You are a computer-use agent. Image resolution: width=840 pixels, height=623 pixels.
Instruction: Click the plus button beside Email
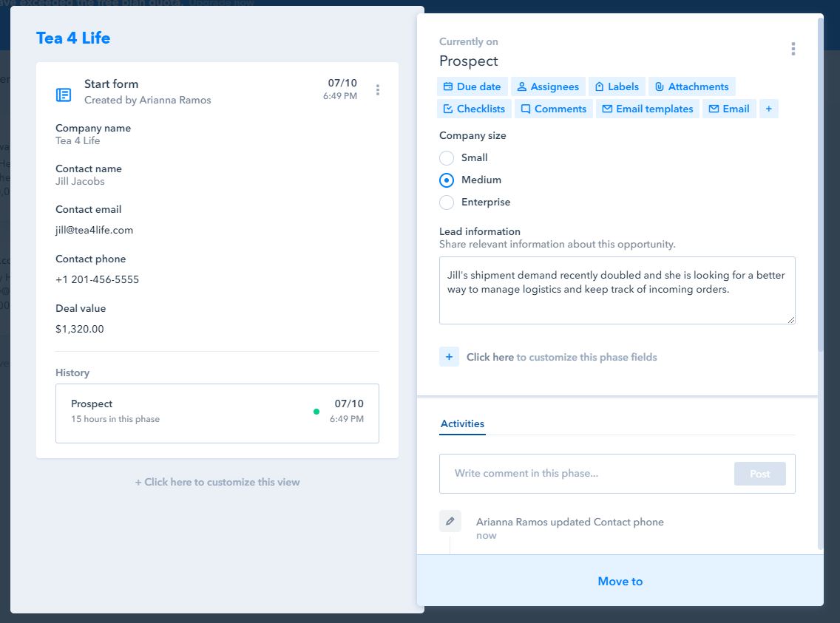pyautogui.click(x=768, y=109)
